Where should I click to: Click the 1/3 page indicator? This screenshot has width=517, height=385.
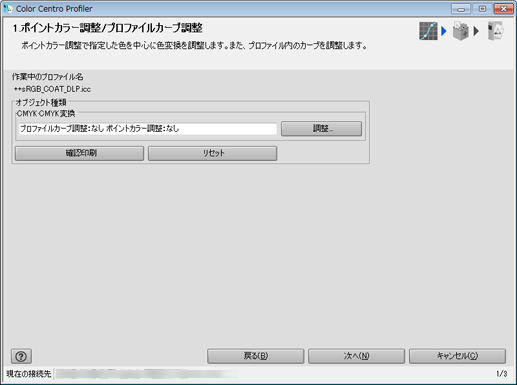(502, 374)
